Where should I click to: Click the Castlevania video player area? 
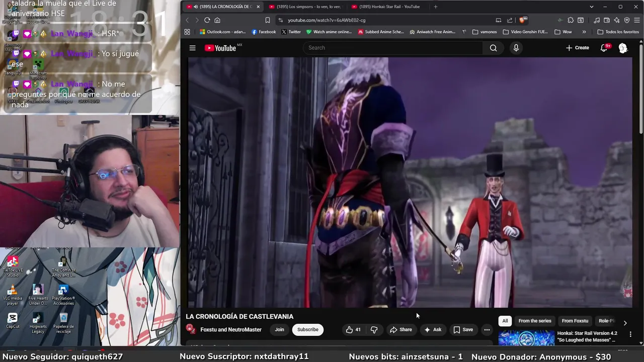coord(410,182)
